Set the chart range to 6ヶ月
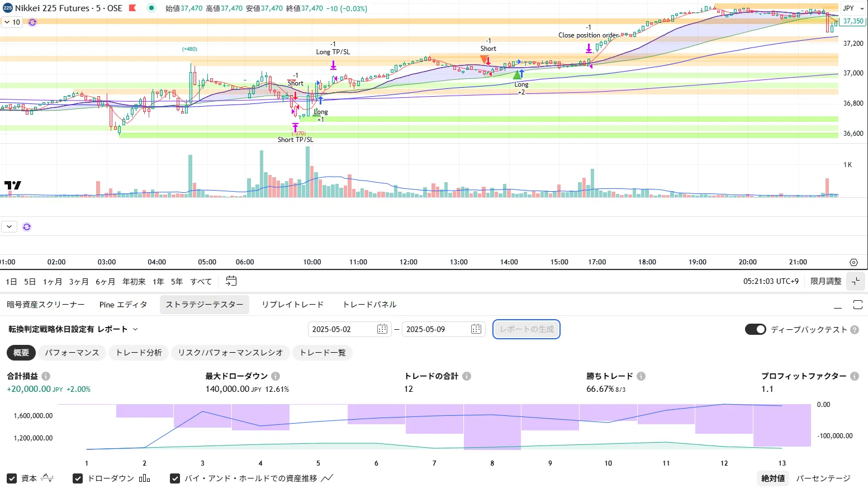 [x=105, y=282]
